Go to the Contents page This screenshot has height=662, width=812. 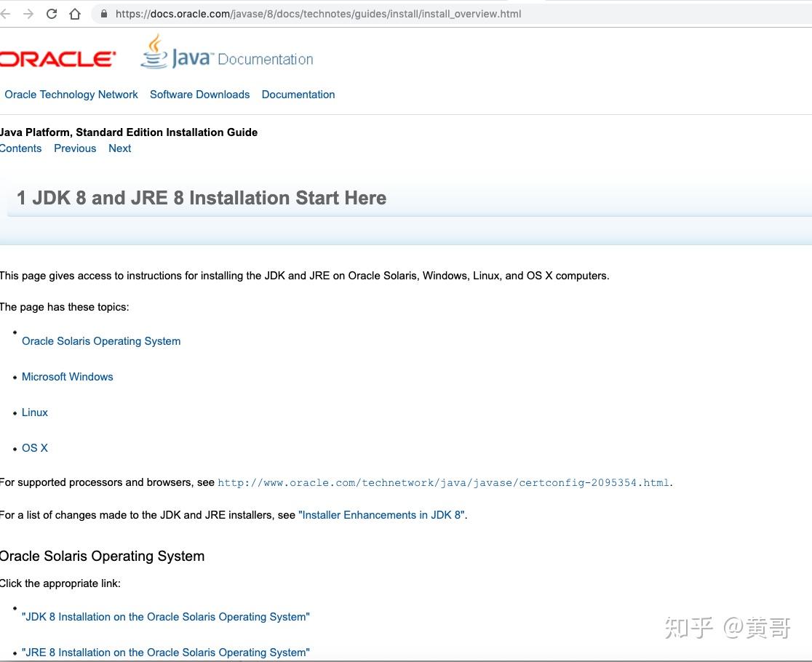(x=20, y=148)
